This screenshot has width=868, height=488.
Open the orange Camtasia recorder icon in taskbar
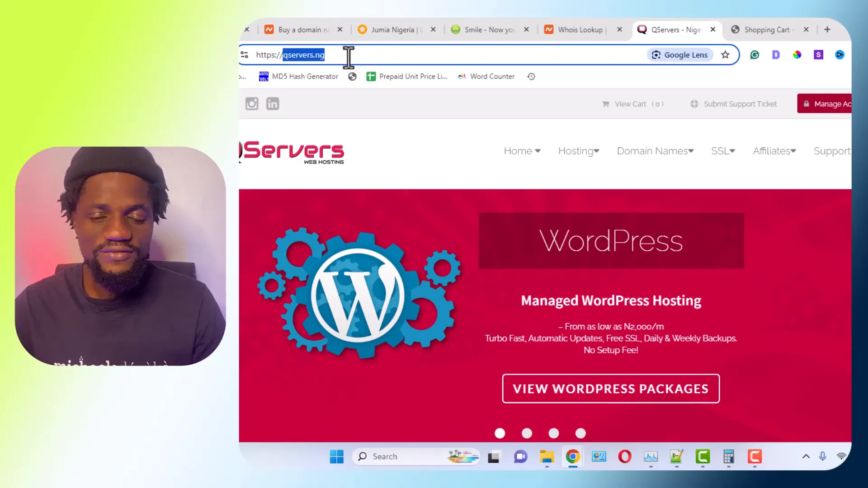pos(755,457)
